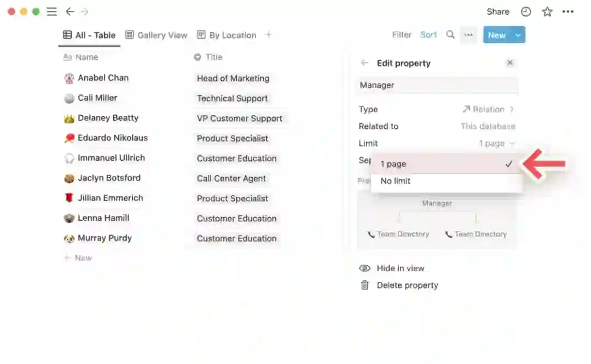Click the Share button
The width and height of the screenshot is (591, 364).
click(498, 11)
